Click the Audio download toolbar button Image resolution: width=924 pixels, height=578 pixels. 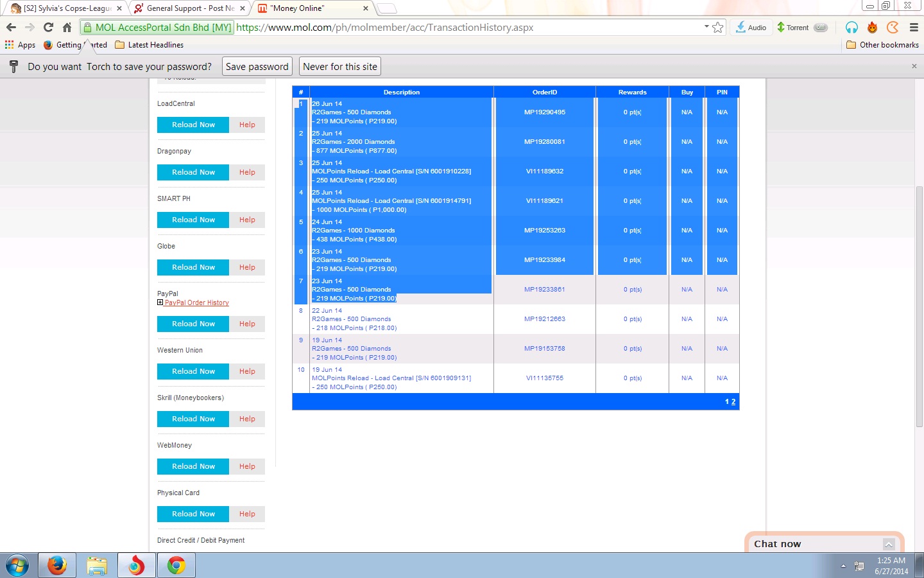coord(751,27)
